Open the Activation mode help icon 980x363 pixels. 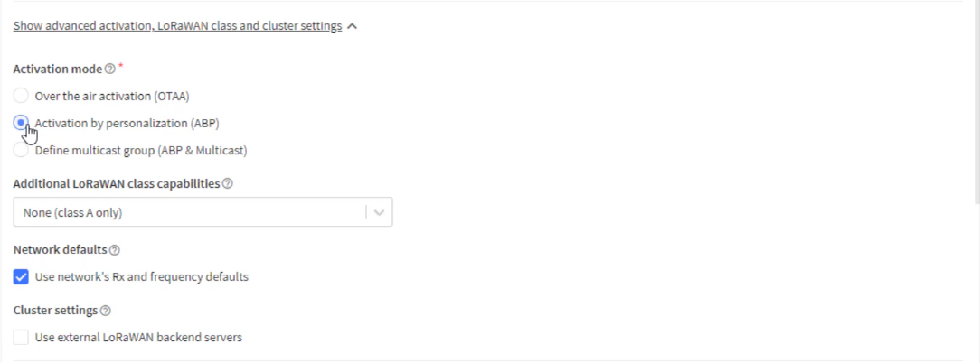coord(110,69)
